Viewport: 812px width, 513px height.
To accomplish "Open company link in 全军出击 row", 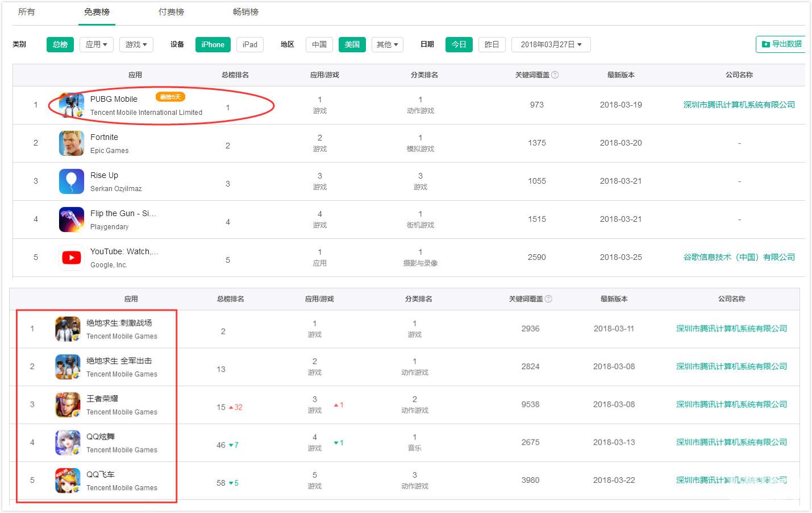I will (732, 366).
